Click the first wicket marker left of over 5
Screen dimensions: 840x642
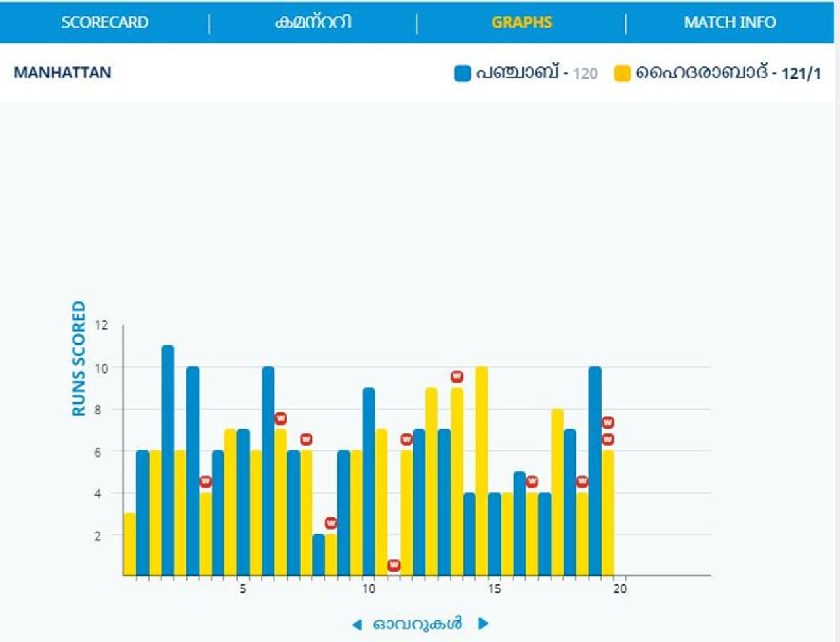click(205, 482)
